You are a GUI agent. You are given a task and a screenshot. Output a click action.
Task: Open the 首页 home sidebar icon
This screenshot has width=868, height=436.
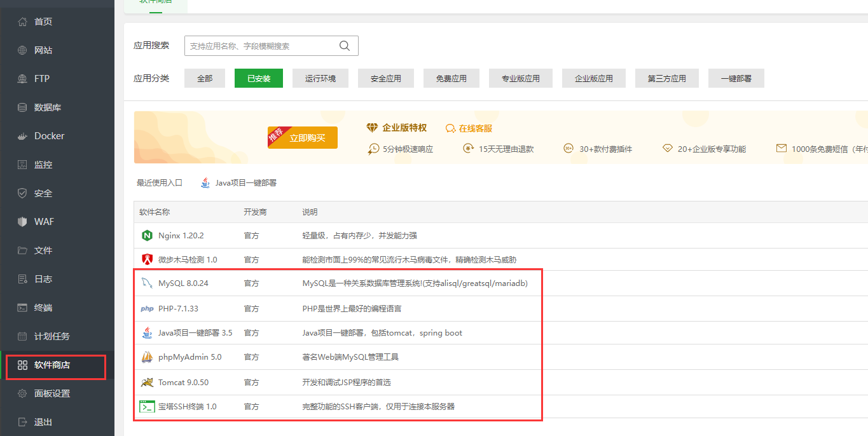23,22
